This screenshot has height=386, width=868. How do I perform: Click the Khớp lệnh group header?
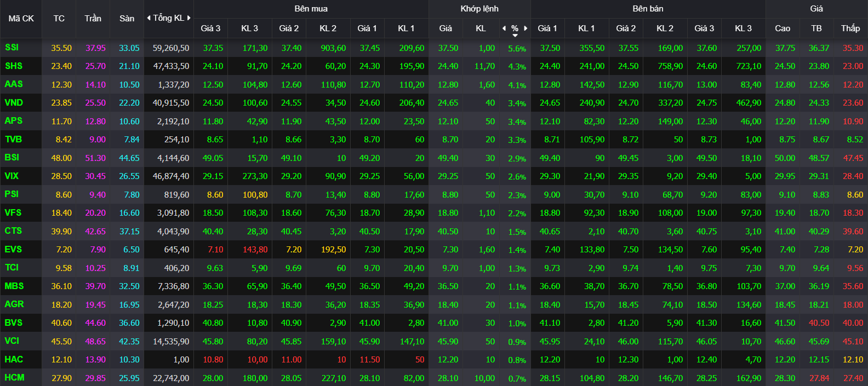479,9
